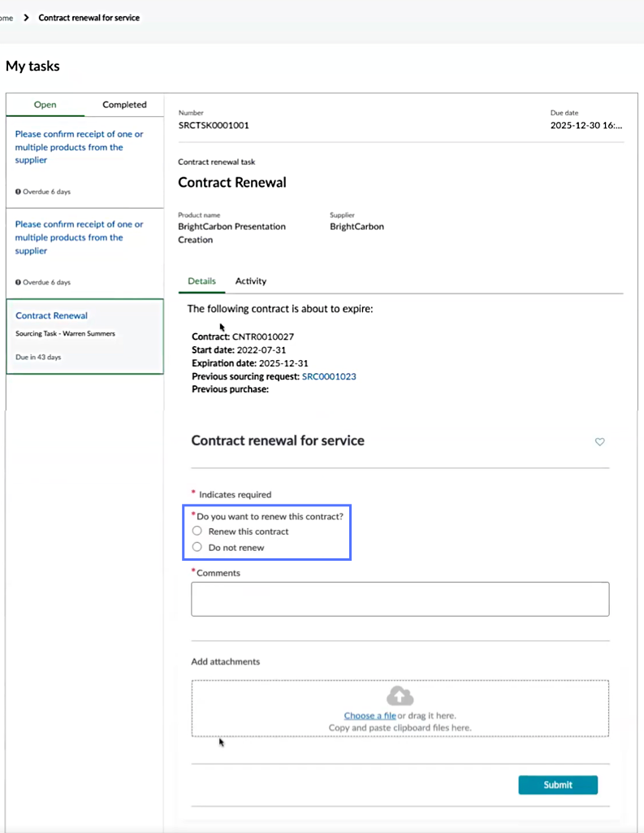Click the cloud upload icon
Screen dimensions: 644x833
400,696
